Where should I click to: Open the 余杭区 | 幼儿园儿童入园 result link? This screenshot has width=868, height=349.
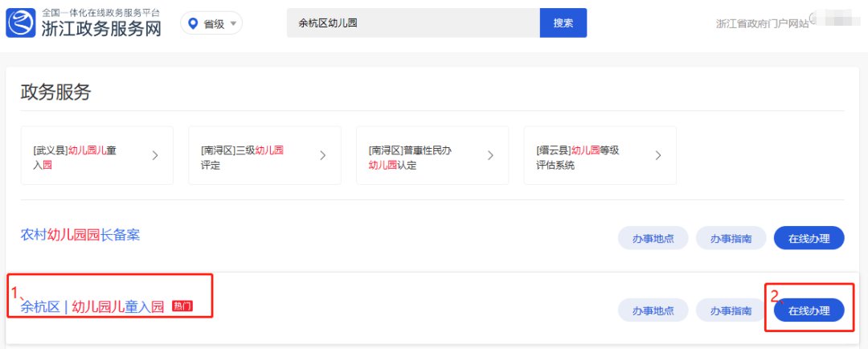[x=92, y=306]
